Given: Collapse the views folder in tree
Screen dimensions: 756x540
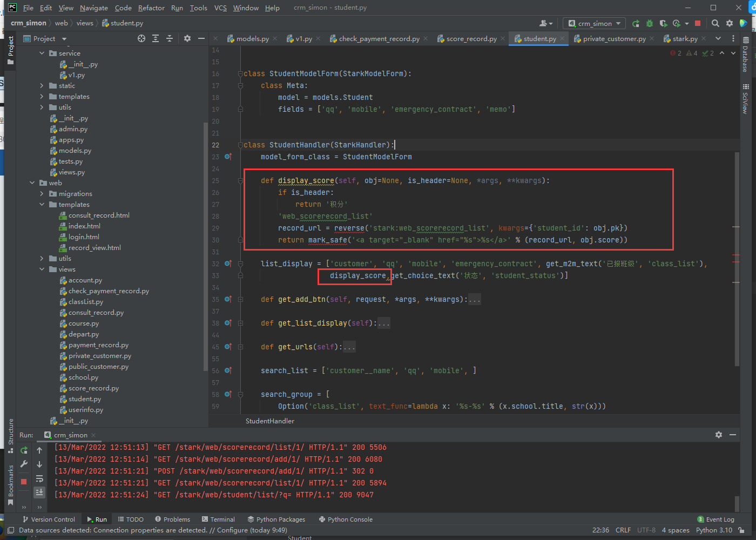Looking at the screenshot, I should click(x=42, y=269).
